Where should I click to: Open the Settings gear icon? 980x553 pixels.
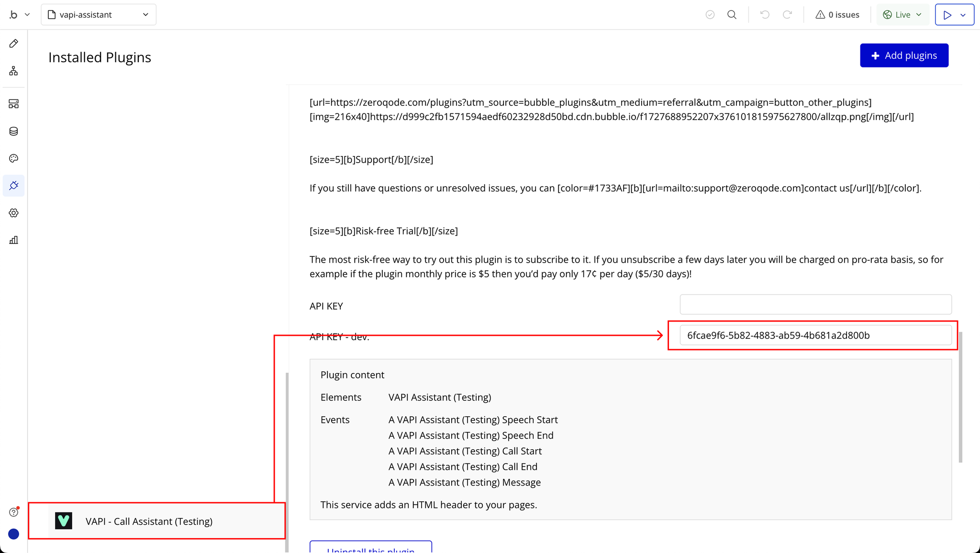(13, 213)
